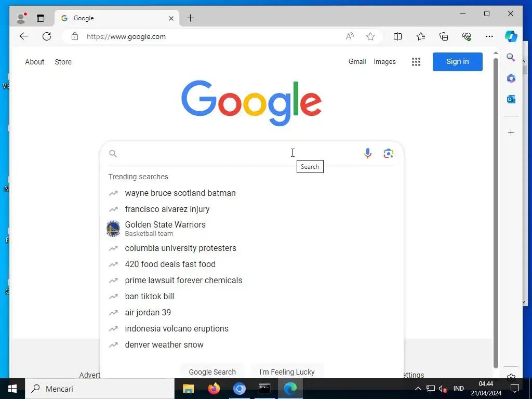
Task: Launch Firefox from taskbar
Action: [214, 389]
